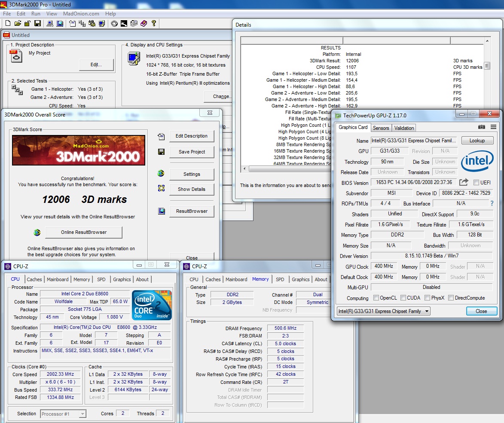The width and height of the screenshot is (504, 423).
Task: Take GPU-Z screenshot with camera icon
Action: 481,127
